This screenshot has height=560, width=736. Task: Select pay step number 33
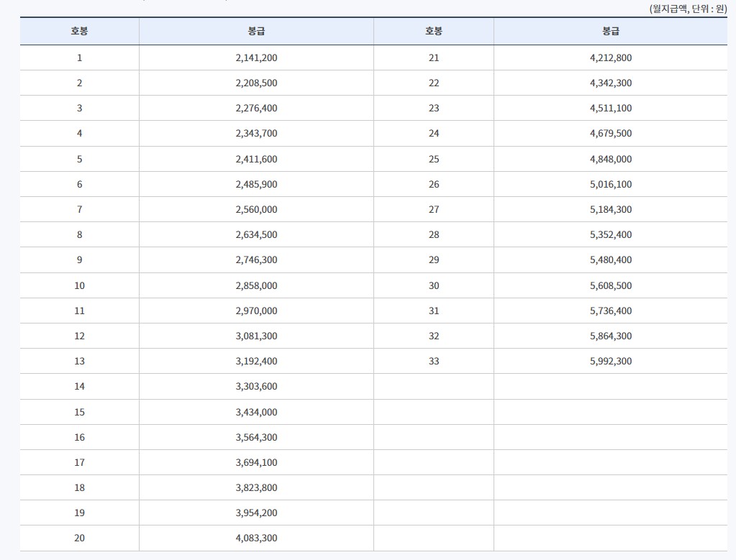(434, 362)
